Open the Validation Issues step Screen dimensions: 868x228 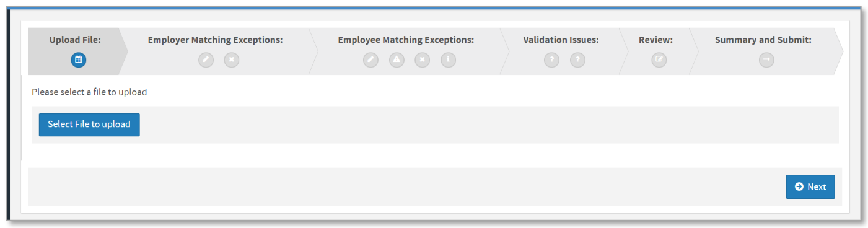[x=561, y=40]
